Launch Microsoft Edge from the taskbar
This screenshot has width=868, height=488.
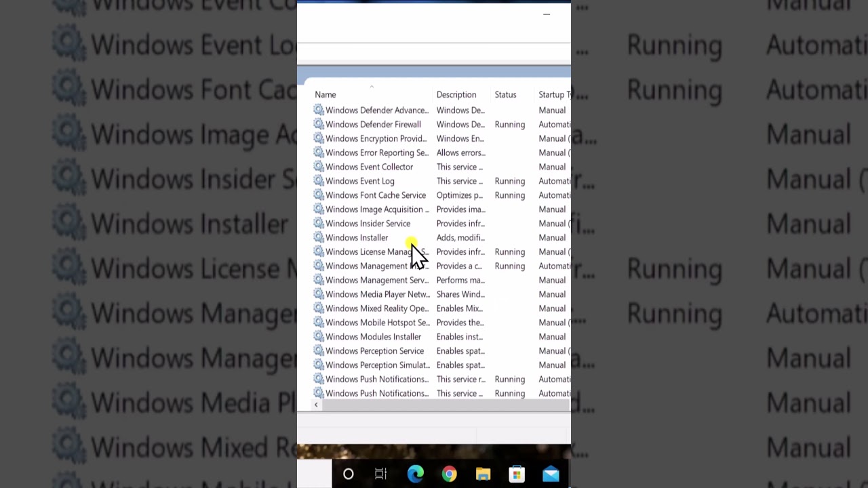[x=415, y=474]
